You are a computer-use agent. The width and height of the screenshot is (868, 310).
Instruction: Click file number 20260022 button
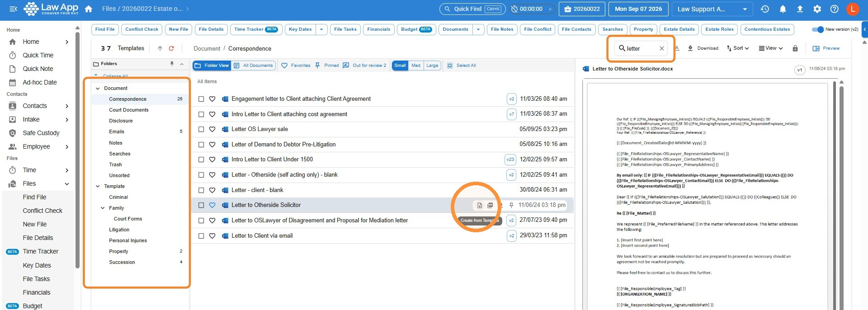coord(582,9)
